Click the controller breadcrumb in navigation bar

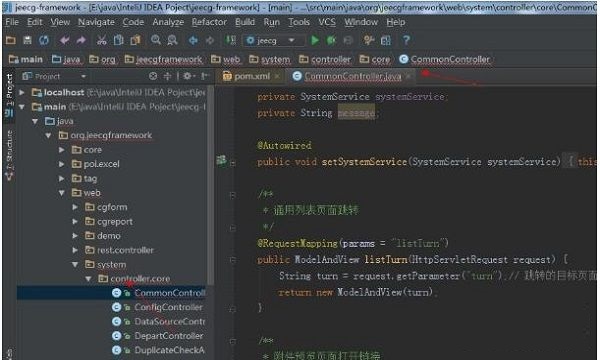coord(325,59)
